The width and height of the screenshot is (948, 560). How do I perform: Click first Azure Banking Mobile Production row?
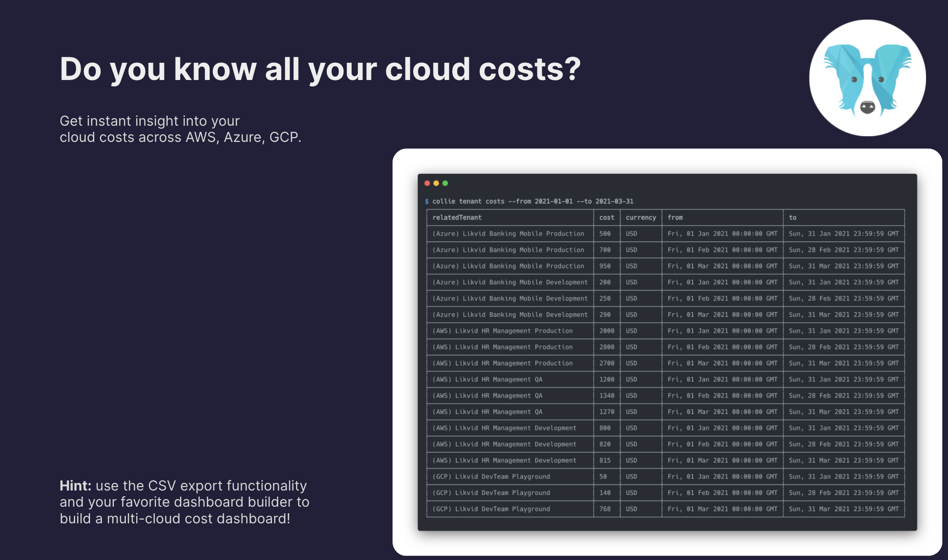click(508, 234)
